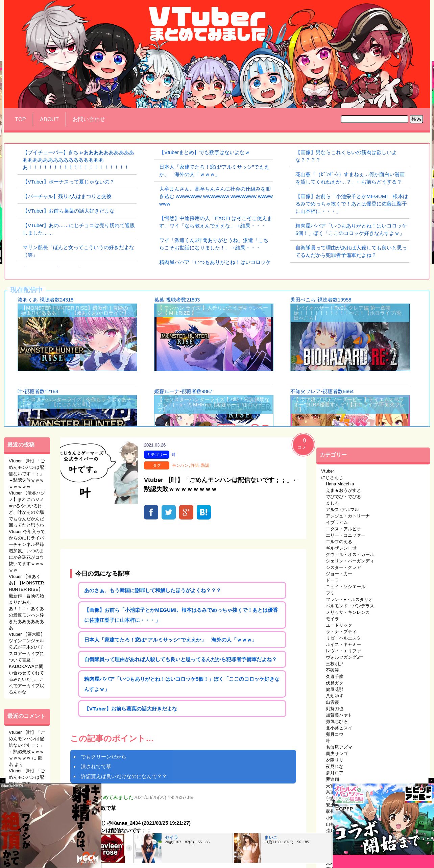434x868 pixels.
Task: Open top-panel 【VTuber】お前ら葛葉の話大好きだよな headline
Action: pos(69,211)
